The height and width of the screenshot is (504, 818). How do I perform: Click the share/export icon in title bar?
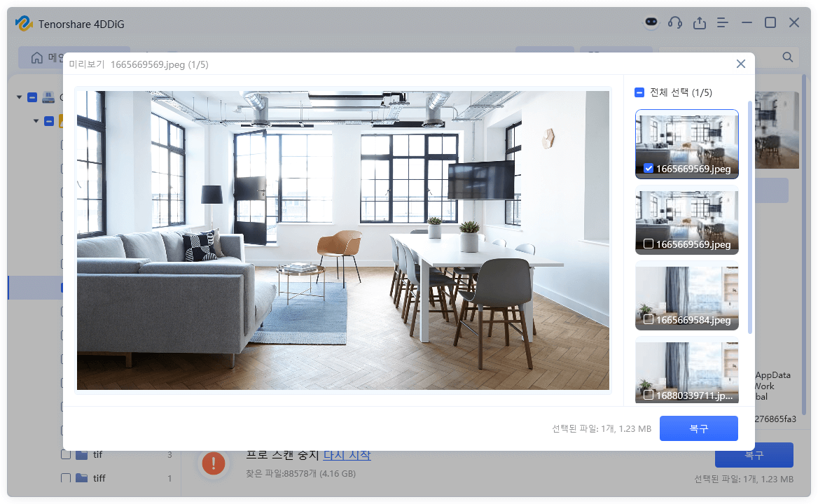tap(699, 23)
